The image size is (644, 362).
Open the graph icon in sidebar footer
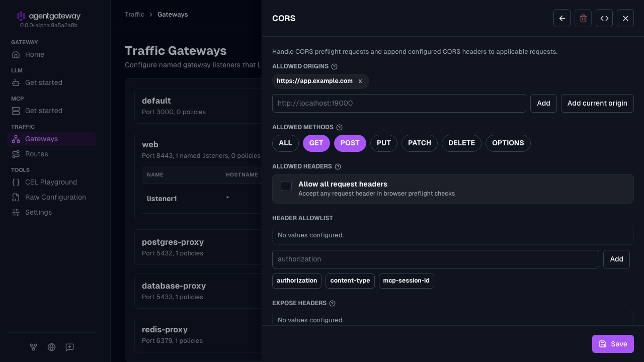click(x=33, y=347)
